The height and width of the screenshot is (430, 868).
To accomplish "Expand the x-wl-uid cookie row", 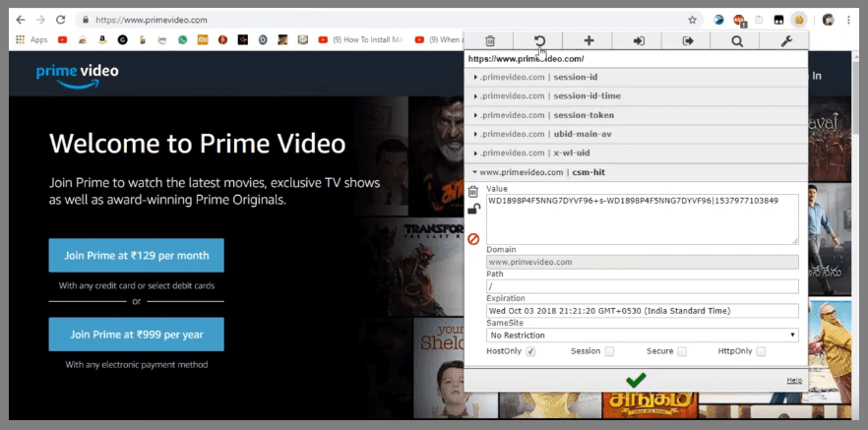I will (x=636, y=153).
